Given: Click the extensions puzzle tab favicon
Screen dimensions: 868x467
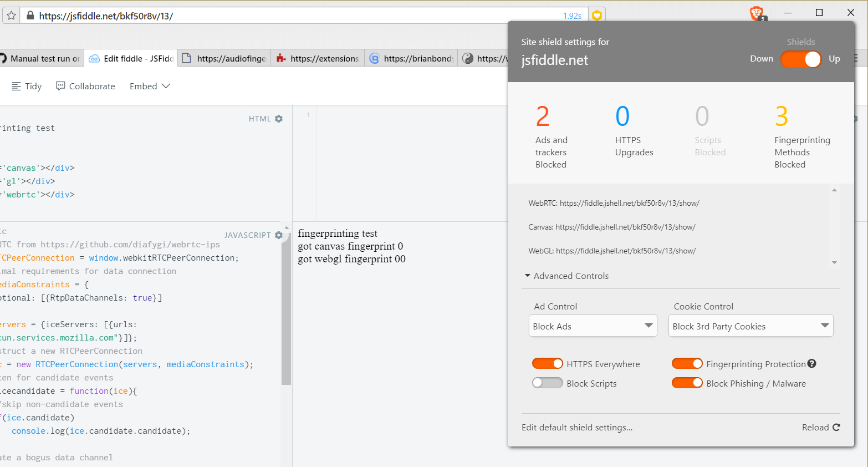Looking at the screenshot, I should (x=281, y=58).
